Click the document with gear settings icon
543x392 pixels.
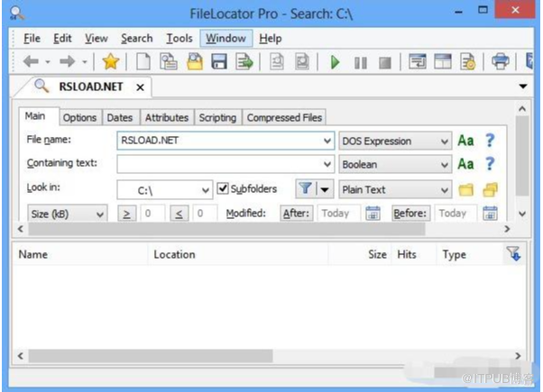[468, 62]
